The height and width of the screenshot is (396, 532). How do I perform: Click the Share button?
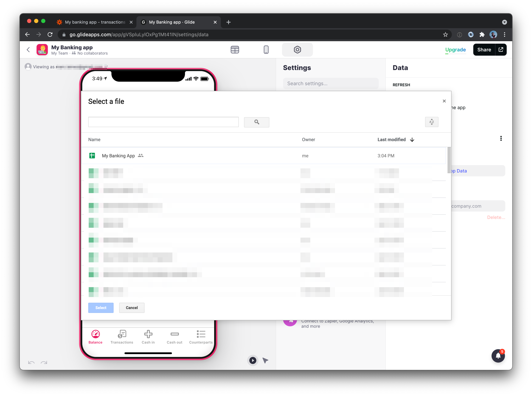click(x=484, y=50)
